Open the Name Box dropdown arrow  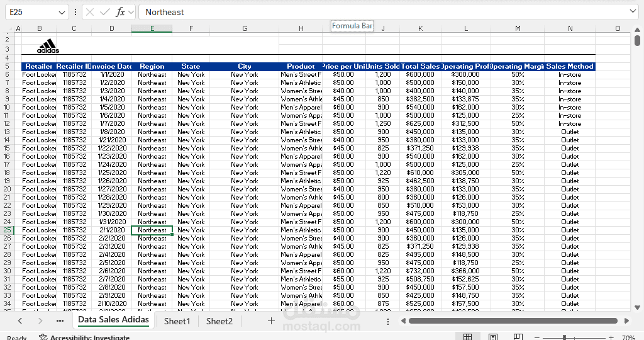pos(62,13)
